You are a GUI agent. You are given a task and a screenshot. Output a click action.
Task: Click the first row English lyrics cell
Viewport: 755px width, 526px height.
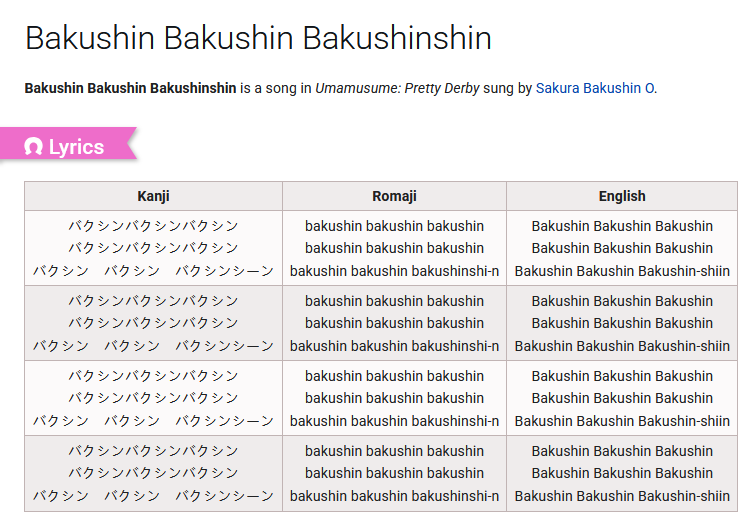622,248
